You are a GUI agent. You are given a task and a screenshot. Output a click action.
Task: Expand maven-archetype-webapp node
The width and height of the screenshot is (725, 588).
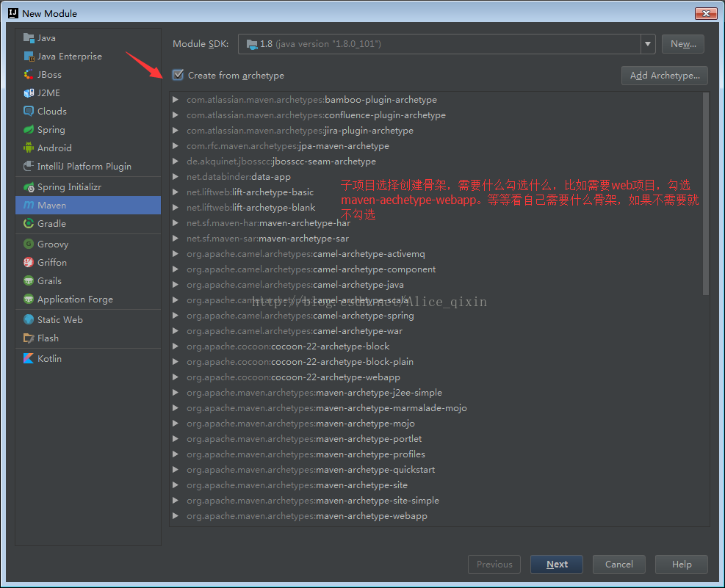(176, 516)
